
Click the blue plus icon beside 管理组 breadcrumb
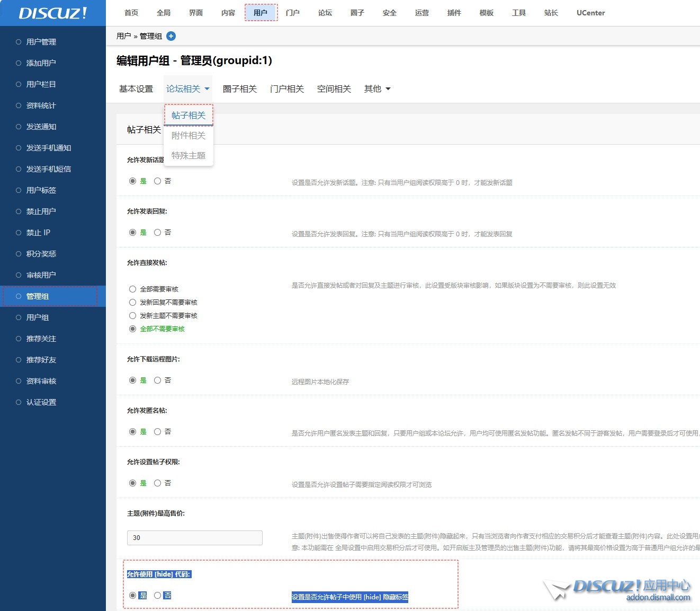(171, 36)
